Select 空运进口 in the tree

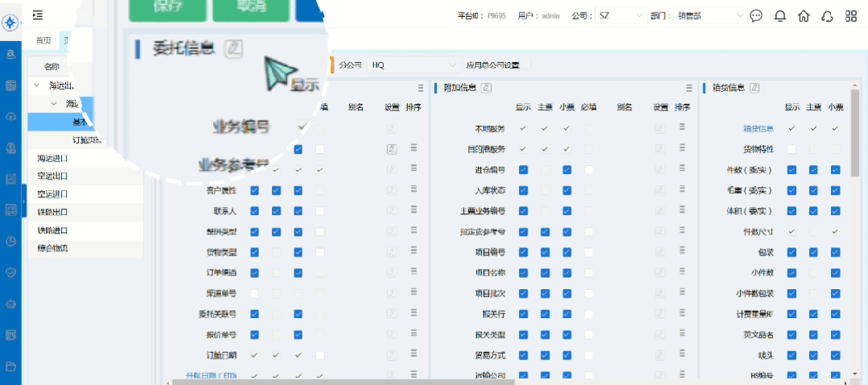coord(52,194)
